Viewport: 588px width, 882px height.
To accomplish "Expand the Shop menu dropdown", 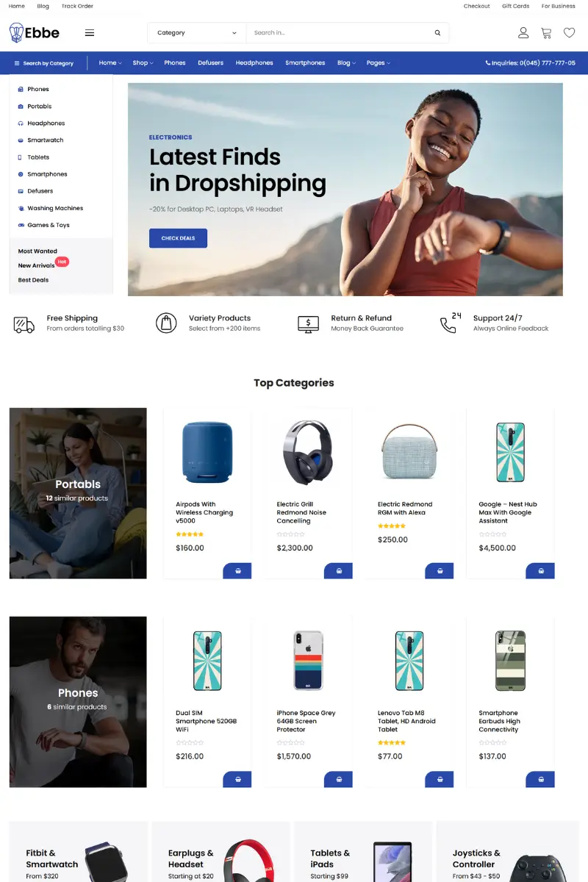I will (x=143, y=62).
